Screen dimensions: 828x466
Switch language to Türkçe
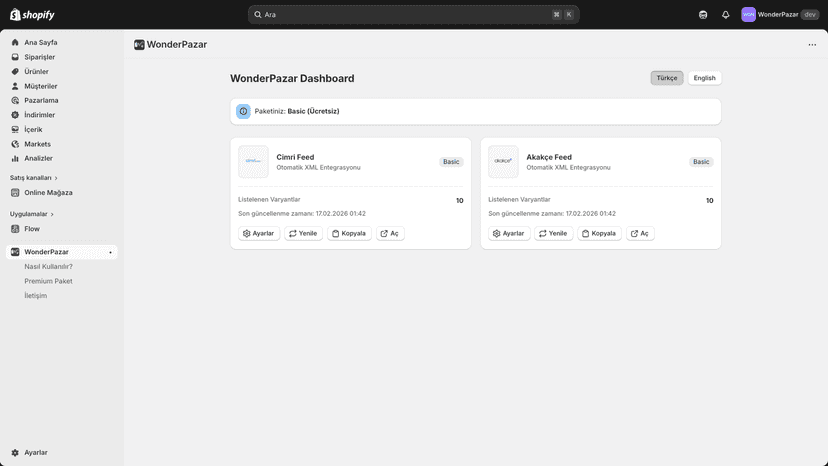pos(667,78)
